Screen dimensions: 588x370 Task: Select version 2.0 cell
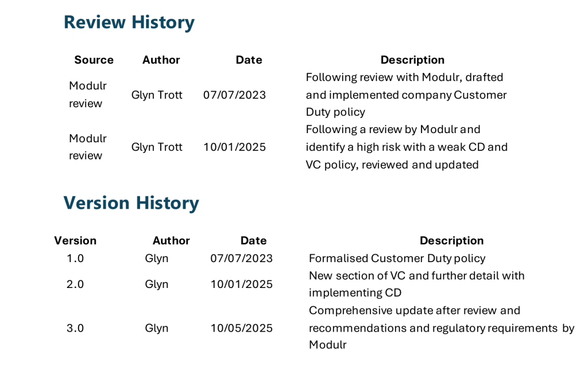75,284
